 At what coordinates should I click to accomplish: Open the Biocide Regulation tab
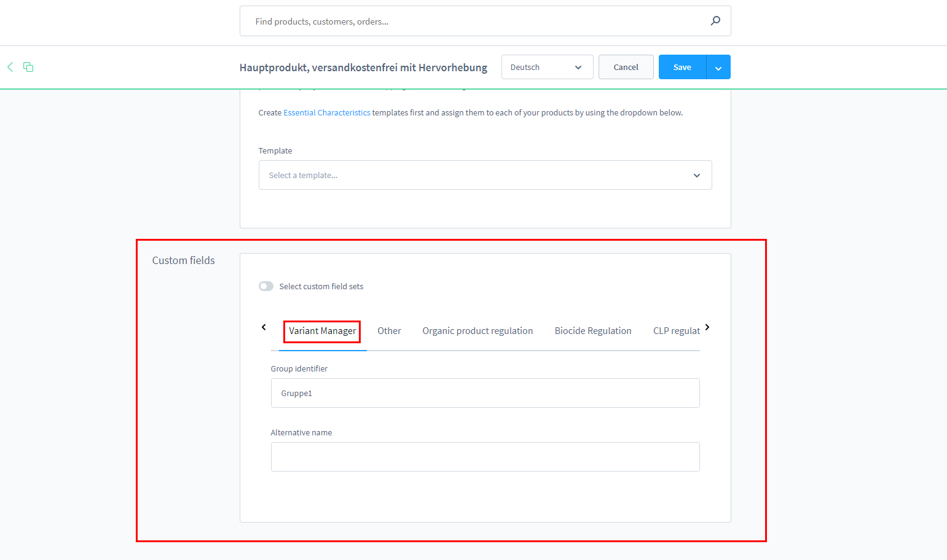[x=593, y=331]
